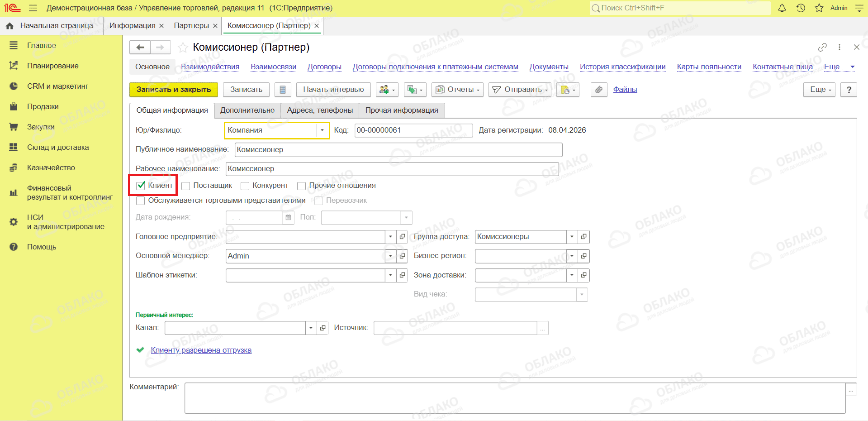The width and height of the screenshot is (868, 421).
Task: Open the history clock icon
Action: click(801, 8)
